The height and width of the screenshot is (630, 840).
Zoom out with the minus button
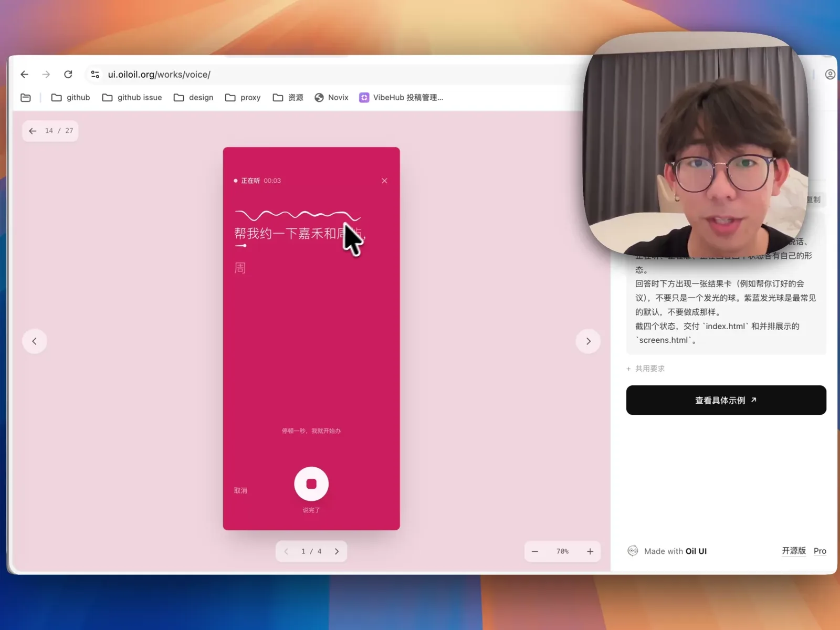click(535, 551)
